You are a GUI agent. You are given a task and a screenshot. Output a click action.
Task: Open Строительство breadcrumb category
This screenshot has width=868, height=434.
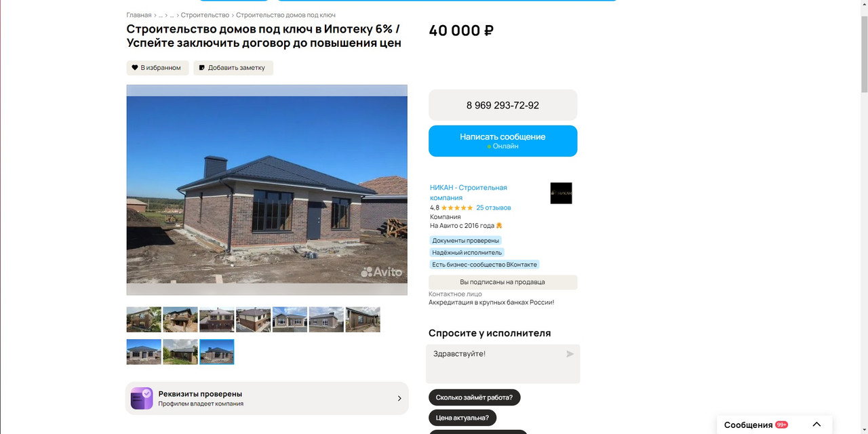[205, 15]
